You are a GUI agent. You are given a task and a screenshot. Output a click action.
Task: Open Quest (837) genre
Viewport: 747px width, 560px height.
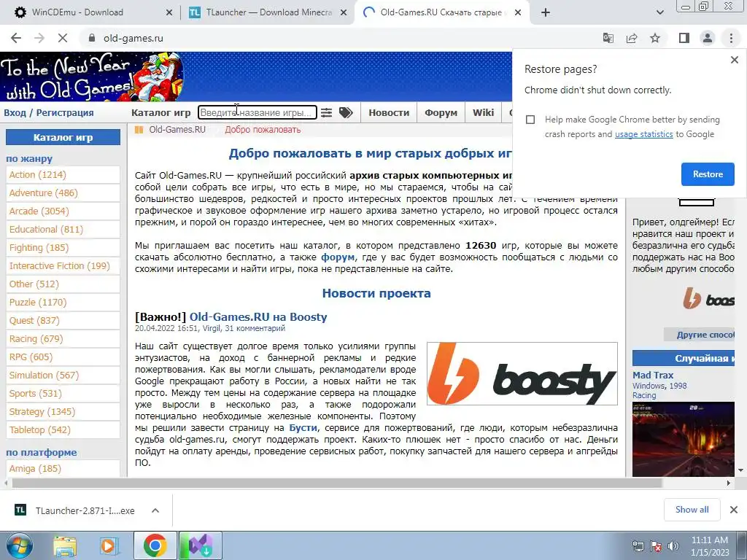tap(63, 321)
